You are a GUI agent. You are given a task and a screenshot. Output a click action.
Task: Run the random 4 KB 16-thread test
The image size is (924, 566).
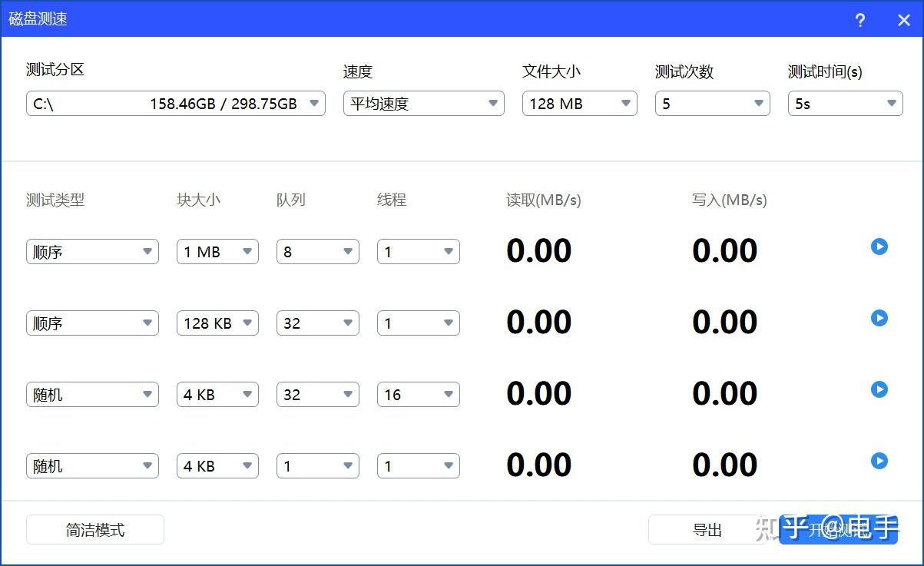click(x=878, y=389)
